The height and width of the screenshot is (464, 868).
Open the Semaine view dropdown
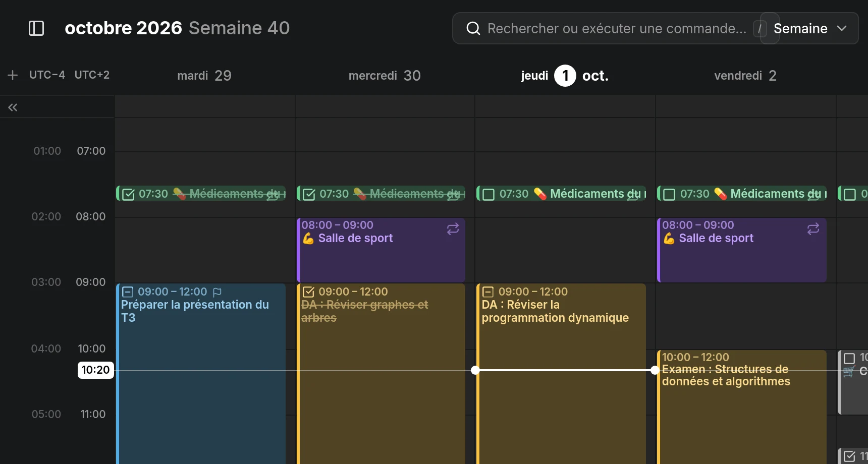point(809,28)
